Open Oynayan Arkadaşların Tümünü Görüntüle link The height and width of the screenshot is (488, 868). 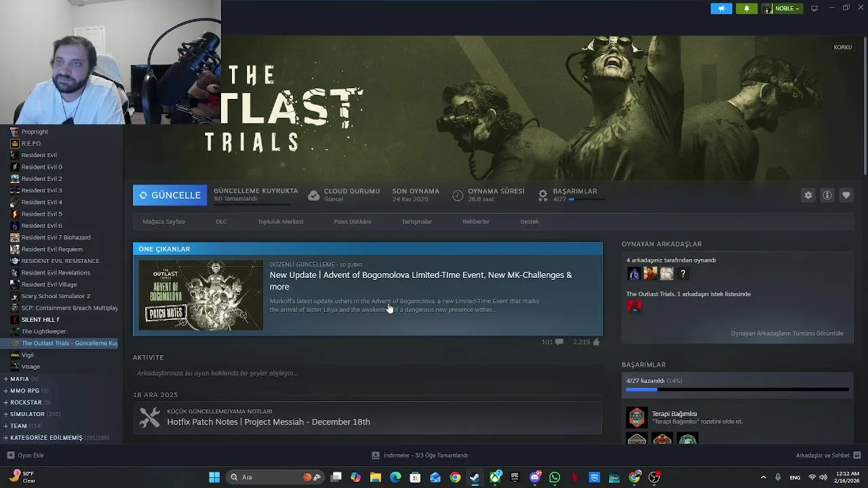[x=787, y=333]
